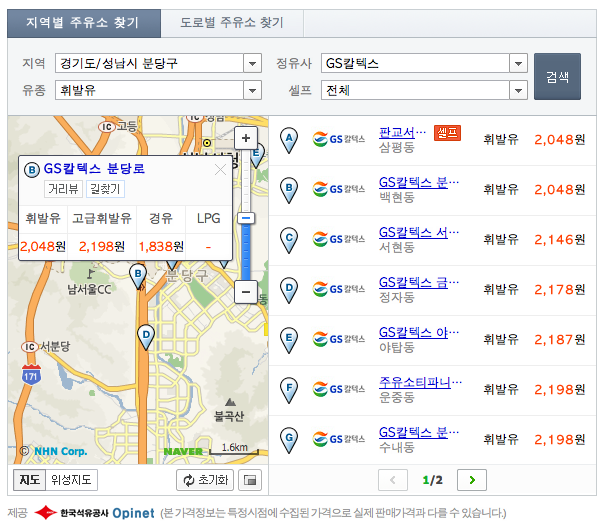Click the 검색 search button
The image size is (616, 532).
tap(557, 76)
